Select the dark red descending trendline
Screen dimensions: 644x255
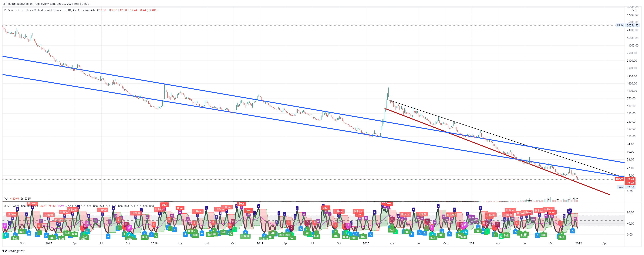(497, 151)
